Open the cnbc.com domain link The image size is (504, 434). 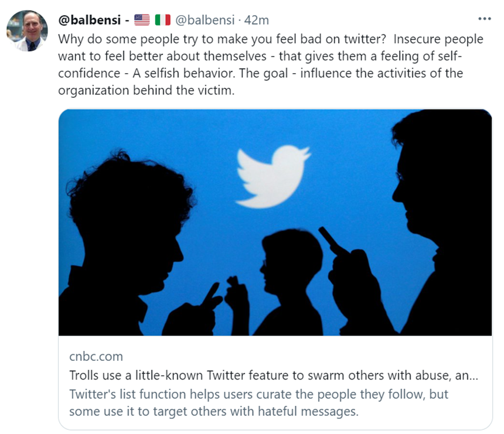pyautogui.click(x=96, y=357)
